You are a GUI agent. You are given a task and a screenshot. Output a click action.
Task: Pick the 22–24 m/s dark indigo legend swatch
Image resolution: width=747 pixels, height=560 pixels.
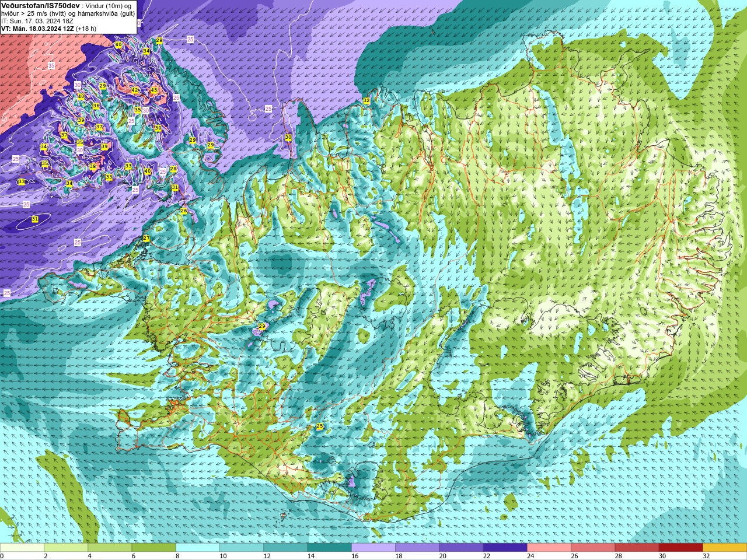(x=505, y=548)
